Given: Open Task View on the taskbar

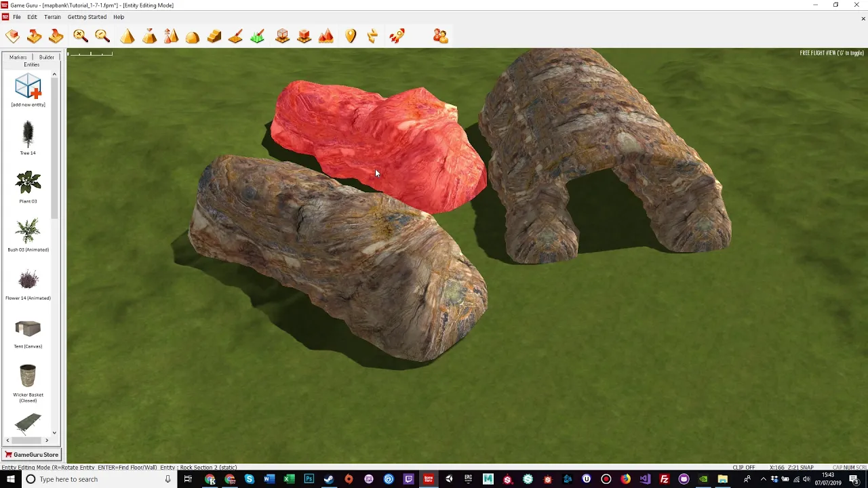Looking at the screenshot, I should pyautogui.click(x=188, y=479).
